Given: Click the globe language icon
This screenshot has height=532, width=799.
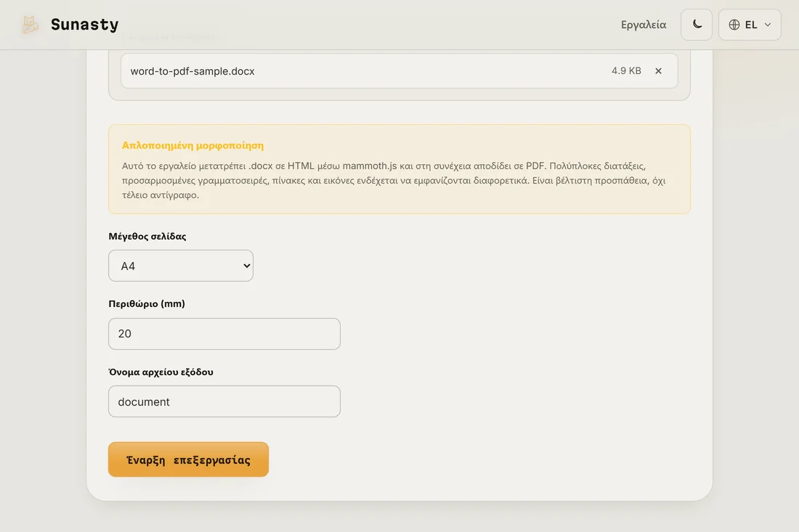Looking at the screenshot, I should (x=734, y=25).
